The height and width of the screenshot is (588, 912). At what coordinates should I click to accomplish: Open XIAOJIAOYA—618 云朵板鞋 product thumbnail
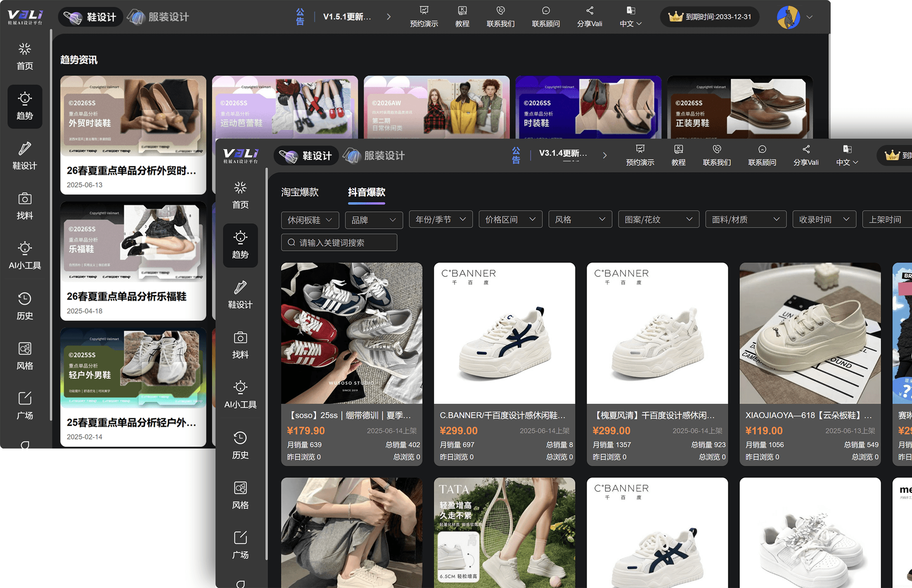click(810, 333)
